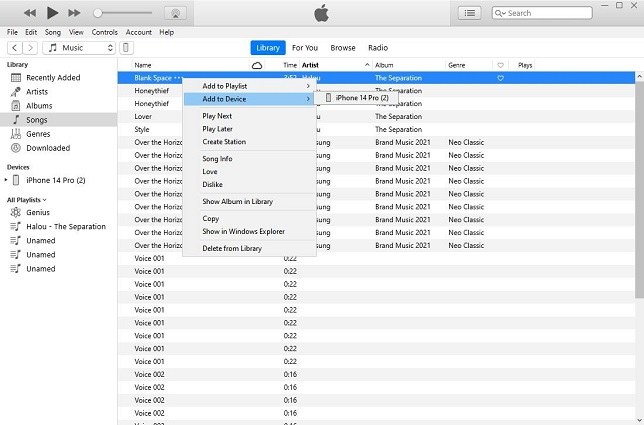
Task: Collapse the All Playlists section
Action: tap(27, 200)
